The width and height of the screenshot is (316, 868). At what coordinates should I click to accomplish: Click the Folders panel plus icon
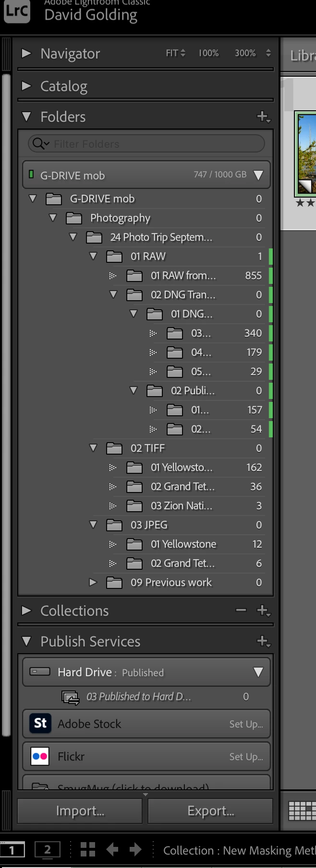click(263, 117)
